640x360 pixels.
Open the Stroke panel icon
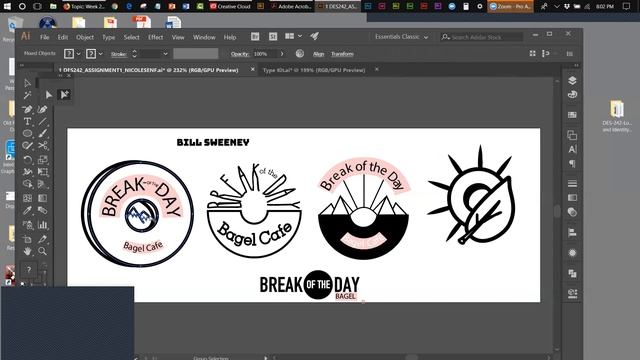click(x=572, y=183)
